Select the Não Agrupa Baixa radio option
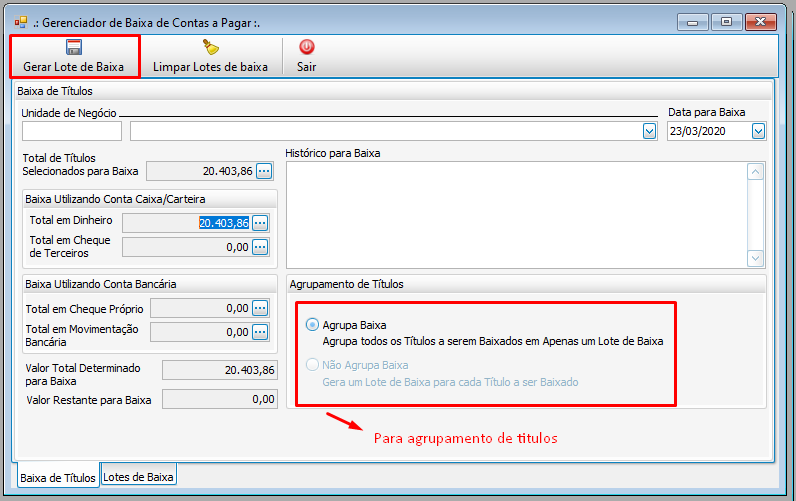796x501 pixels. click(312, 364)
